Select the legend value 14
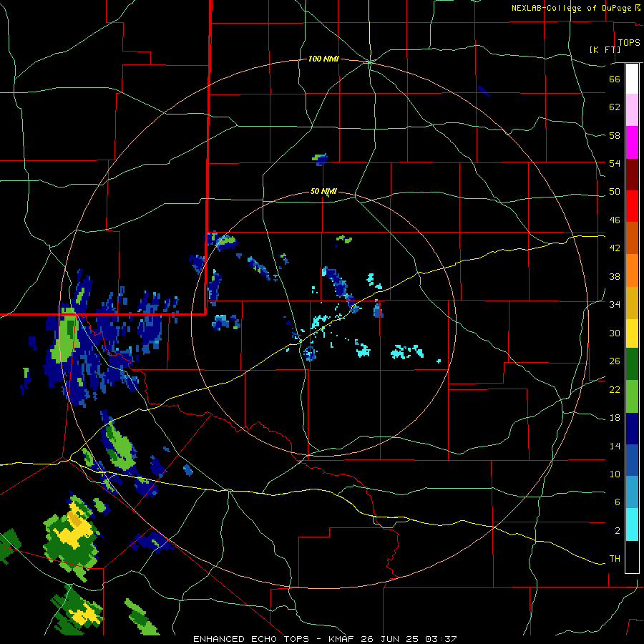This screenshot has width=644, height=644. (x=615, y=446)
